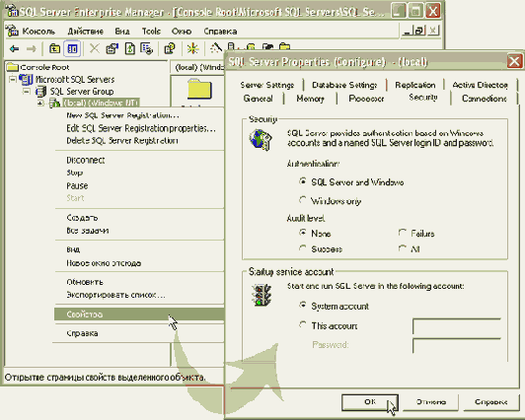
Task: Open the Действие menu
Action: pyautogui.click(x=85, y=32)
